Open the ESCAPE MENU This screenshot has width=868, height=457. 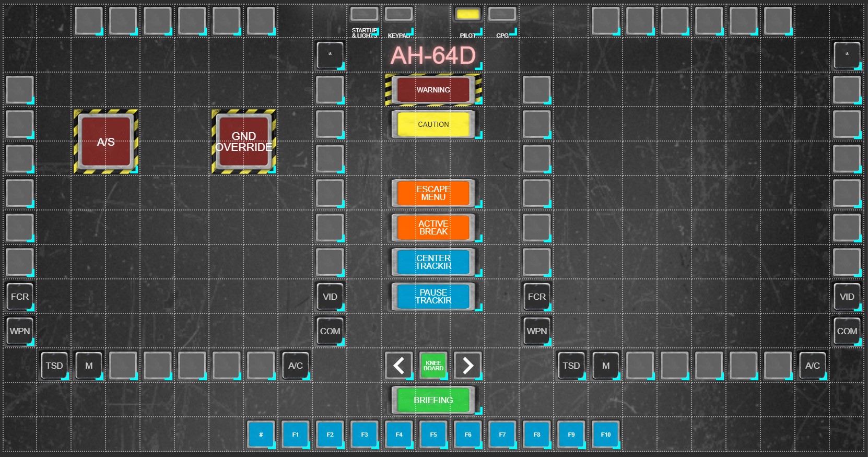coord(433,193)
